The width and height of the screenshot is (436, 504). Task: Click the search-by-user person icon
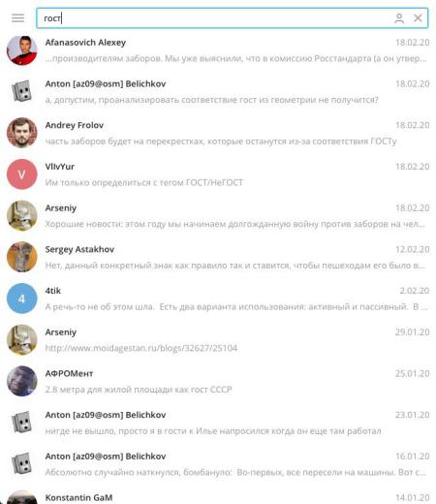coord(399,18)
